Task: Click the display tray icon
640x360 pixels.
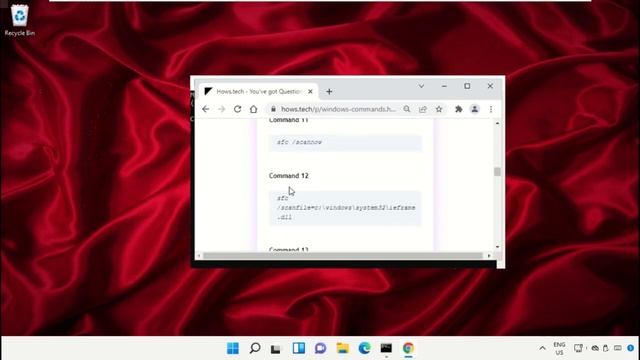Action: point(578,348)
